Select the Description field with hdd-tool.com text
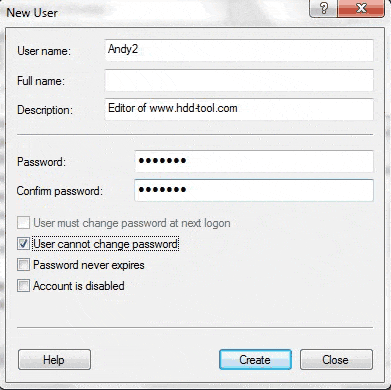Image resolution: width=391 pixels, height=390 pixels. tap(239, 109)
